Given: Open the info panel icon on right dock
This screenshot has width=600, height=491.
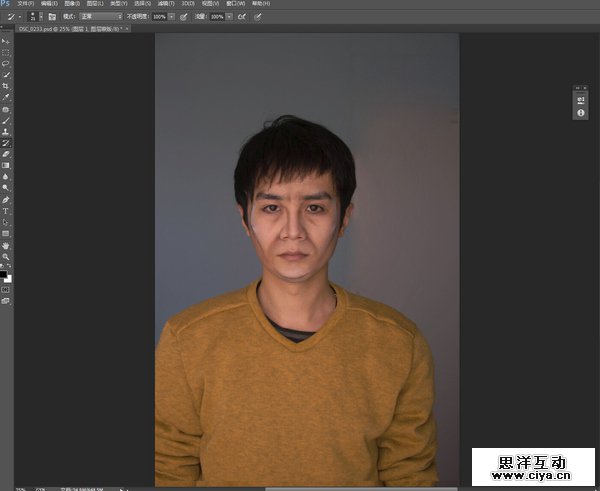Looking at the screenshot, I should pos(580,113).
